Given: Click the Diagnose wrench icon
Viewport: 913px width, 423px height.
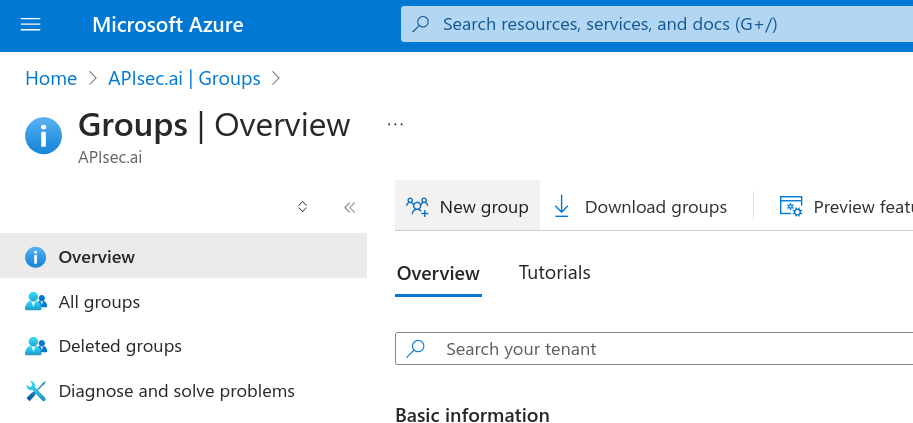Looking at the screenshot, I should pos(36,391).
